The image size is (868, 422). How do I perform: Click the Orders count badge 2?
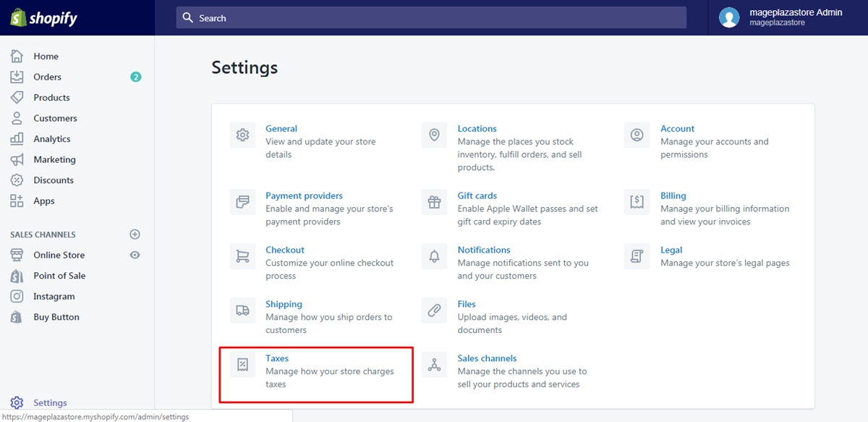[135, 77]
